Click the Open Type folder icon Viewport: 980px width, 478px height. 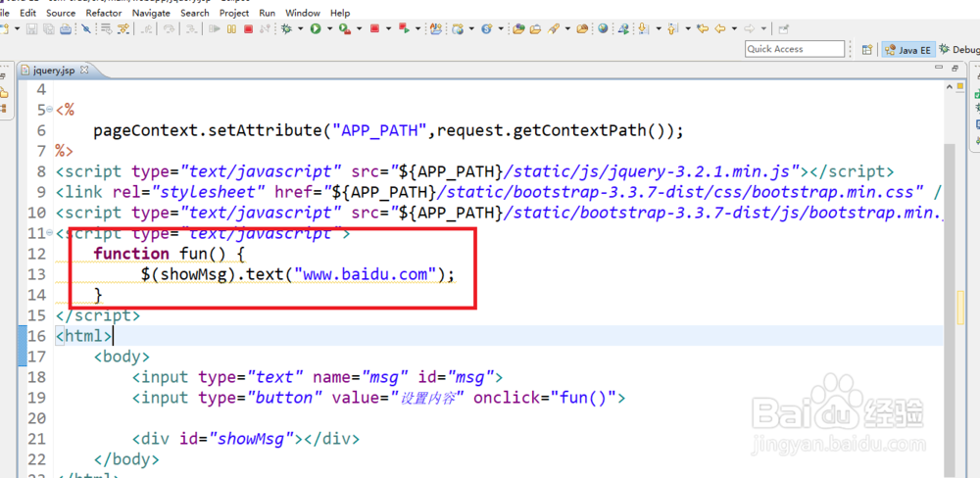click(x=518, y=28)
